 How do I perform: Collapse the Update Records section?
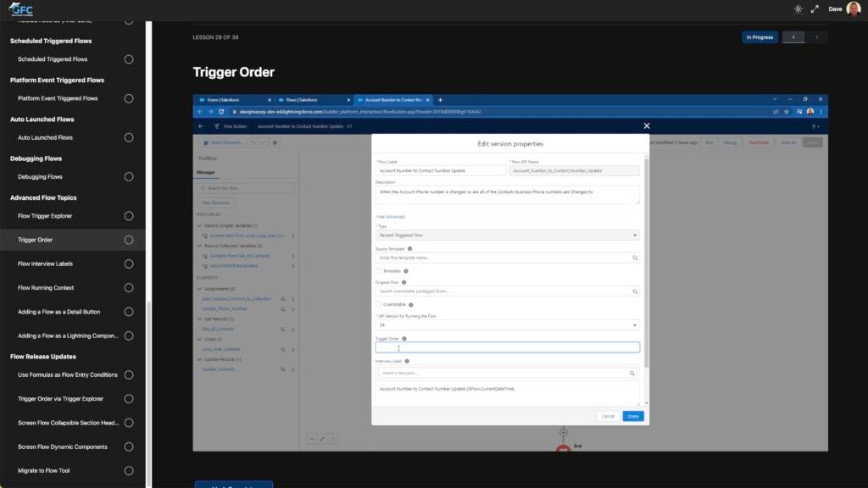click(200, 359)
